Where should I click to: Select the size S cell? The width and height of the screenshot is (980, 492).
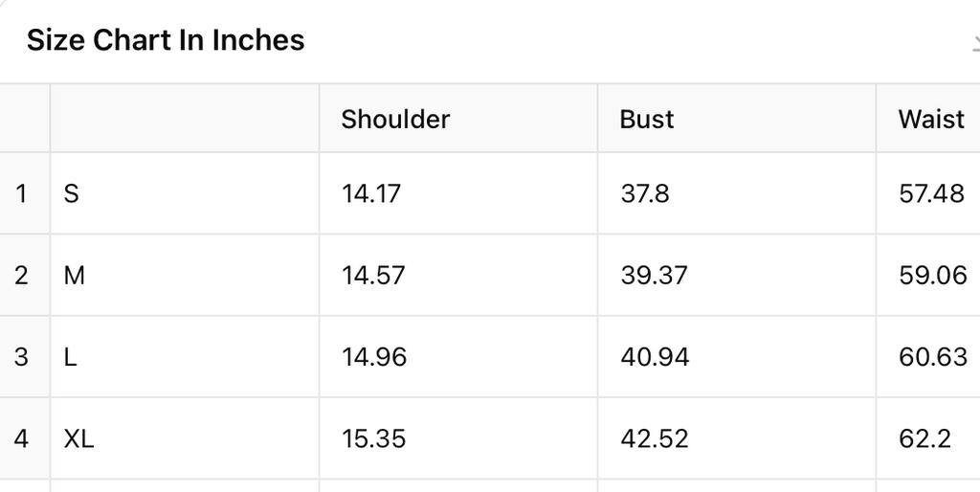pyautogui.click(x=71, y=193)
